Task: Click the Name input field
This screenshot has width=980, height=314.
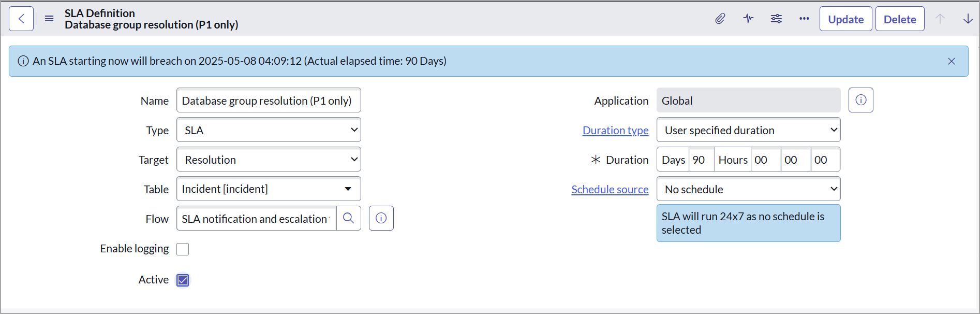Action: point(269,101)
